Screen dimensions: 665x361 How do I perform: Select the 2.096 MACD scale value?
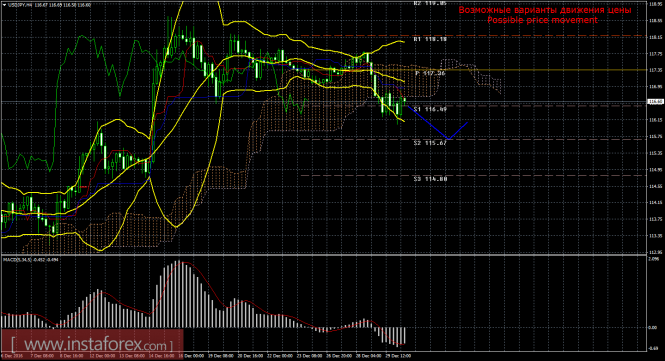tap(654, 258)
